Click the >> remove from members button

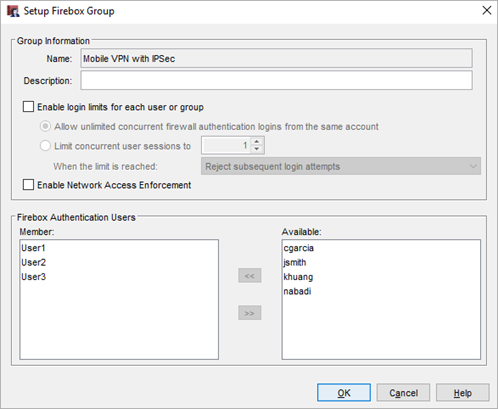250,313
